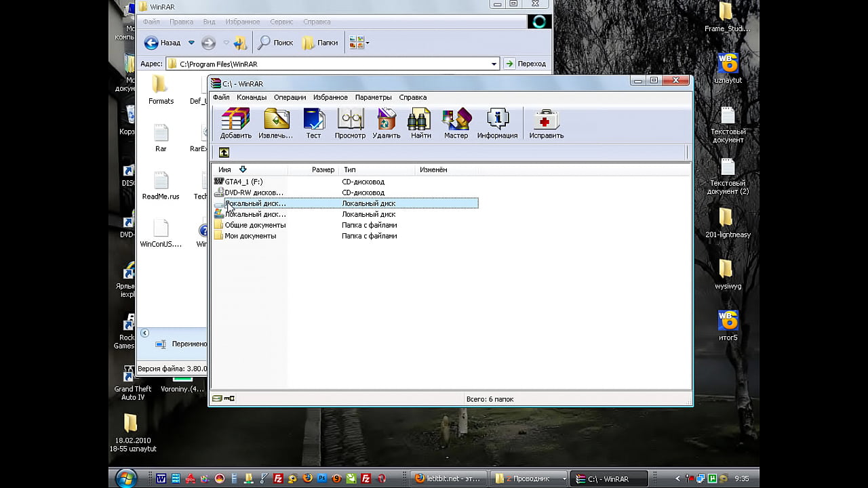Expand the Explorer address bar dropdown
The height and width of the screenshot is (488, 868).
pos(494,64)
